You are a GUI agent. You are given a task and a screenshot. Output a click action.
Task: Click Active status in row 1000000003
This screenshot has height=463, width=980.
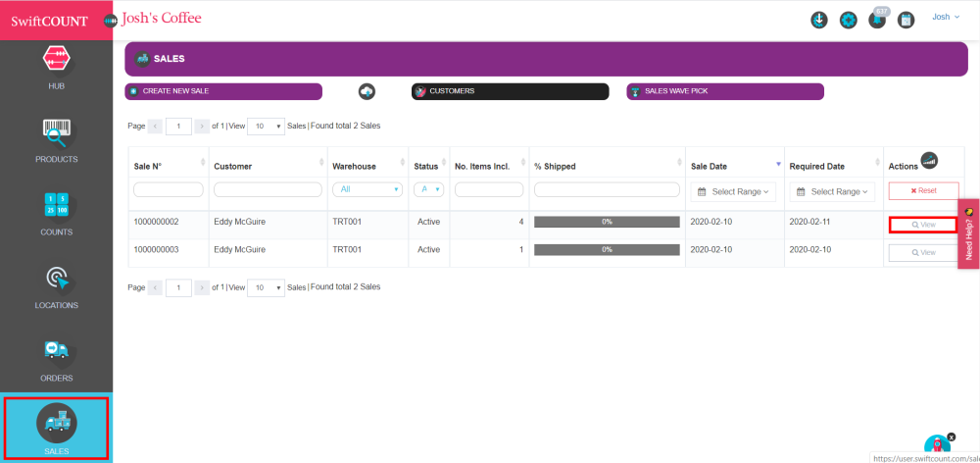pyautogui.click(x=429, y=249)
